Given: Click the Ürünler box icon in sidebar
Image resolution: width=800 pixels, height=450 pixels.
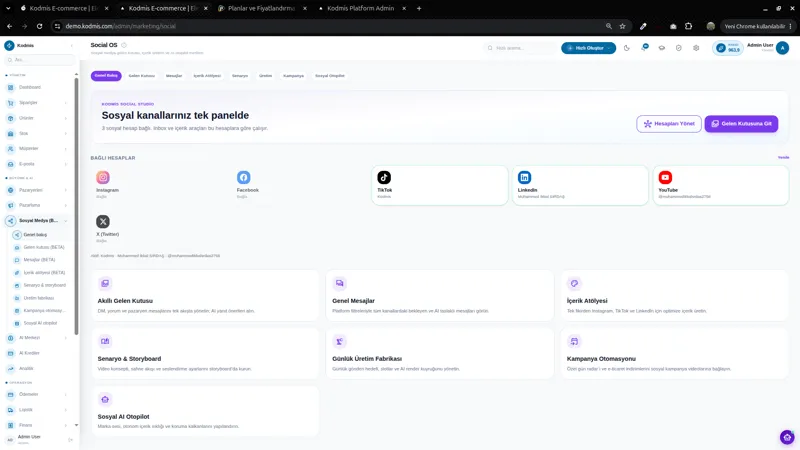Looking at the screenshot, I should tap(10, 118).
